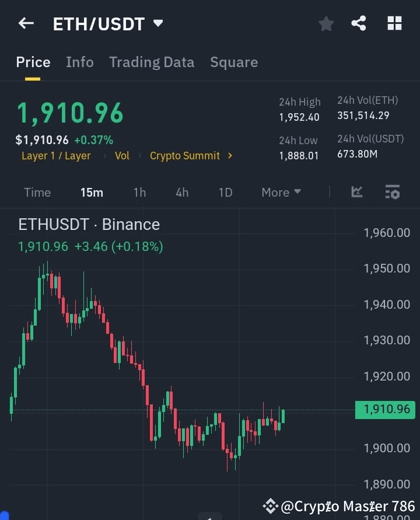Screen dimensions: 420x520
Task: Click the Crypto Master 786 watermark icon
Action: [270, 506]
